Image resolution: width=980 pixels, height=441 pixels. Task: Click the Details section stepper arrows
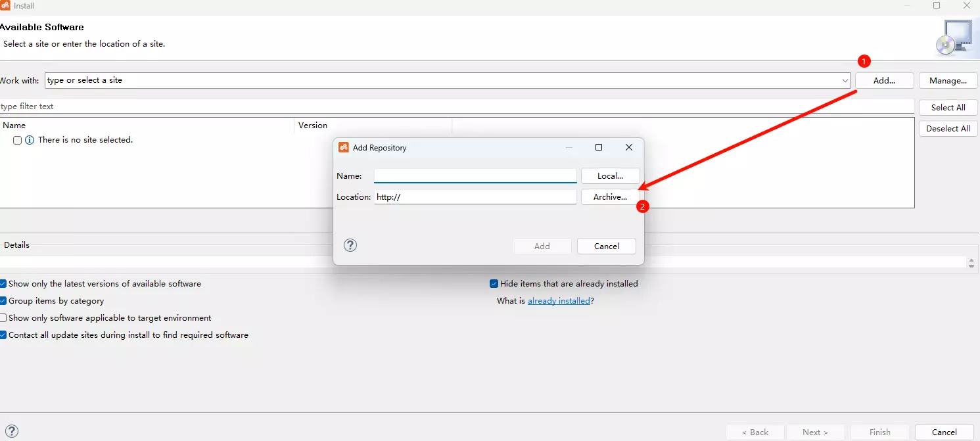click(x=971, y=263)
